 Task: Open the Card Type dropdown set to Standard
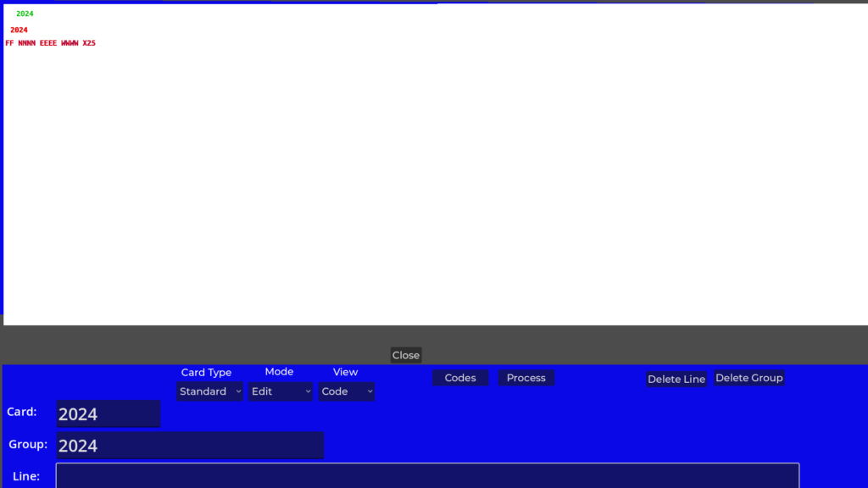pyautogui.click(x=209, y=391)
